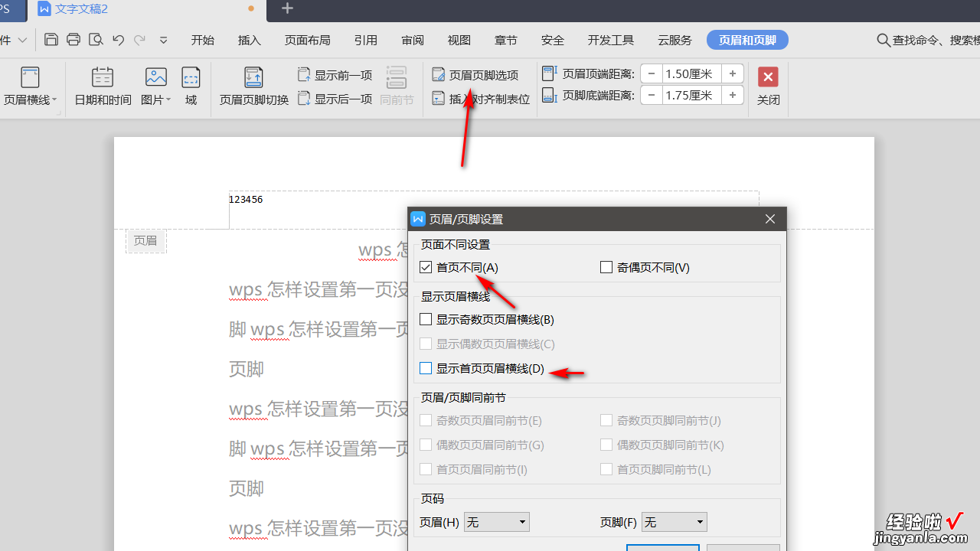
Task: Open new tab with plus icon
Action: [287, 8]
